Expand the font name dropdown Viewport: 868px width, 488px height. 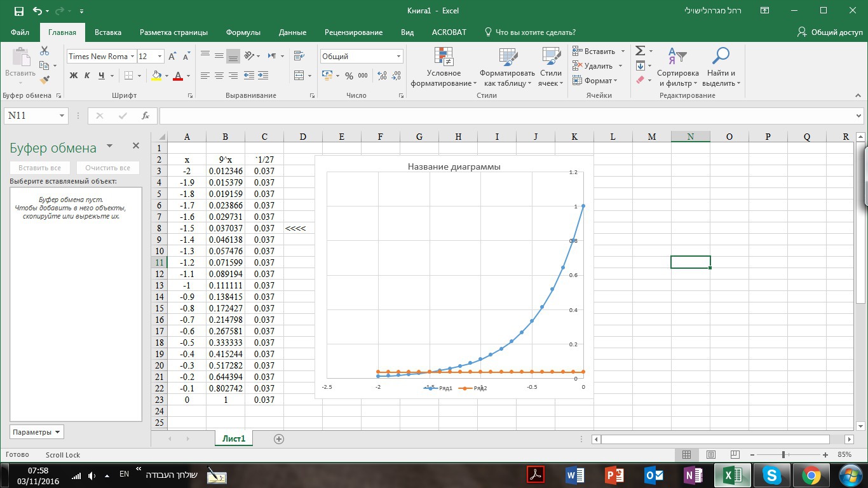(132, 57)
